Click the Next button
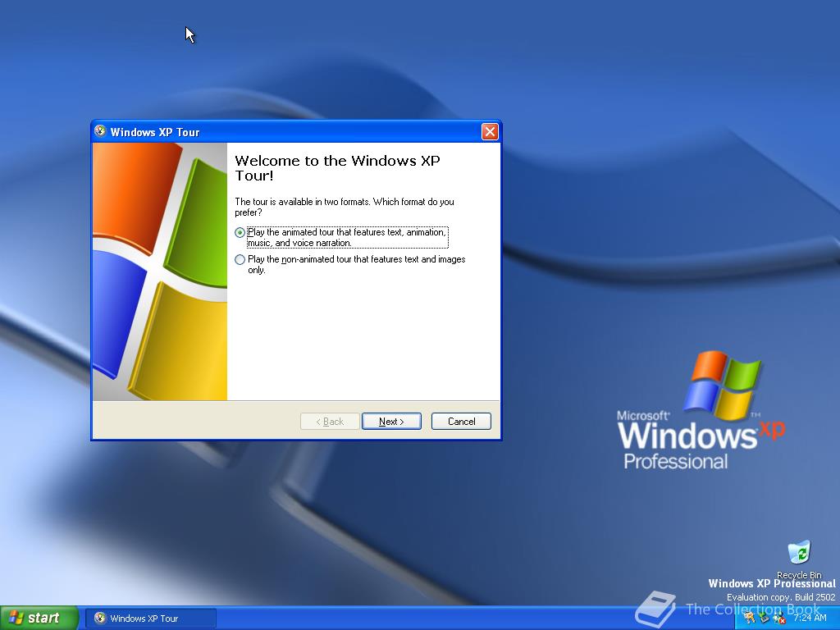This screenshot has height=630, width=840. 391,422
